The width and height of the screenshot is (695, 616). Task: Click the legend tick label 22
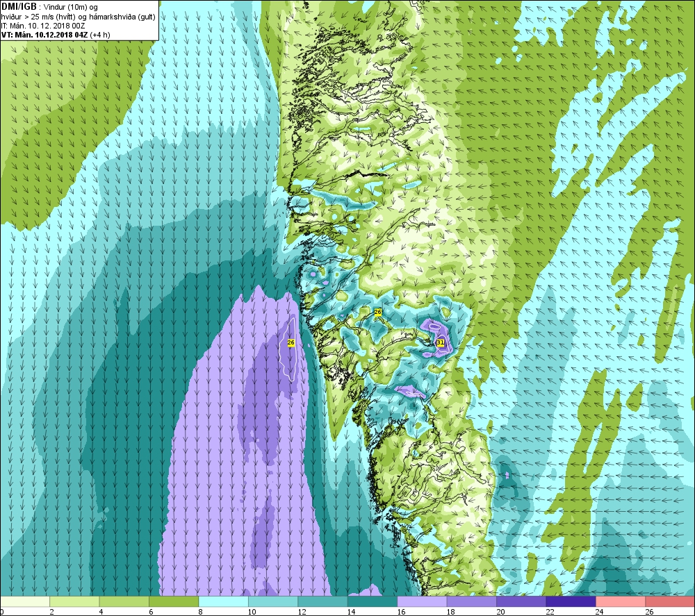coord(550,612)
